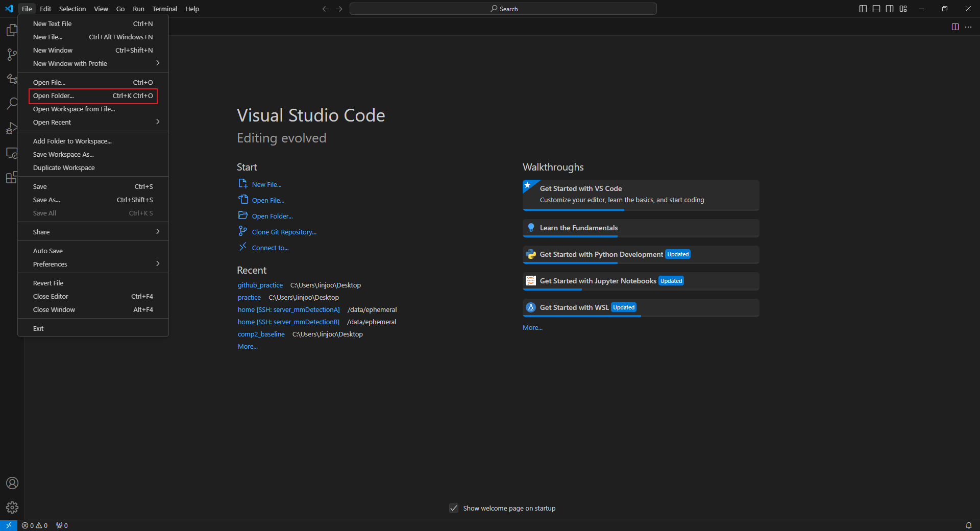980x531 pixels.
Task: Click the Clone Git Repository... link
Action: pyautogui.click(x=284, y=232)
